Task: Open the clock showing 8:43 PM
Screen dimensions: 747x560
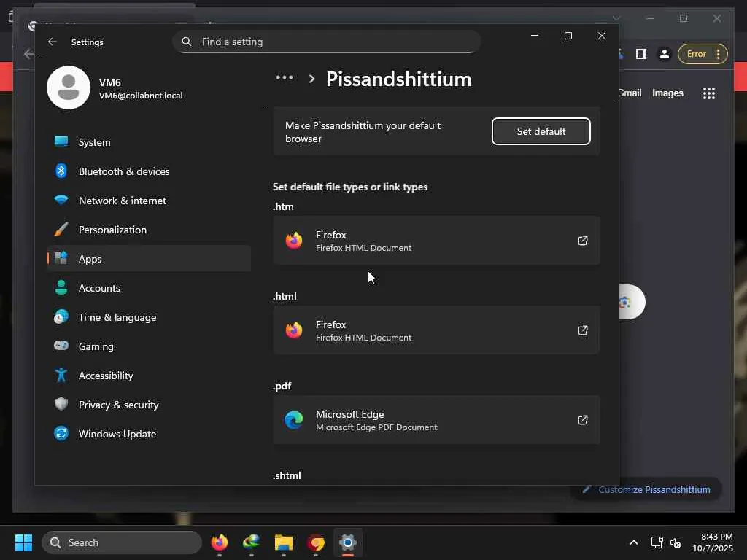Action: point(713,542)
